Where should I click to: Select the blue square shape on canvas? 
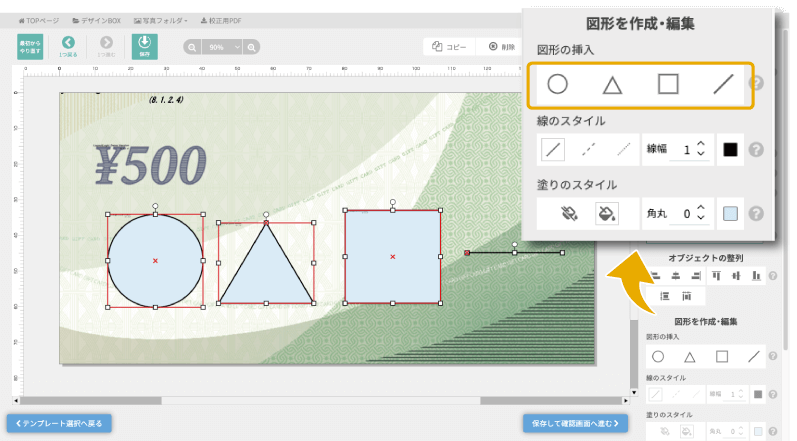coord(392,256)
